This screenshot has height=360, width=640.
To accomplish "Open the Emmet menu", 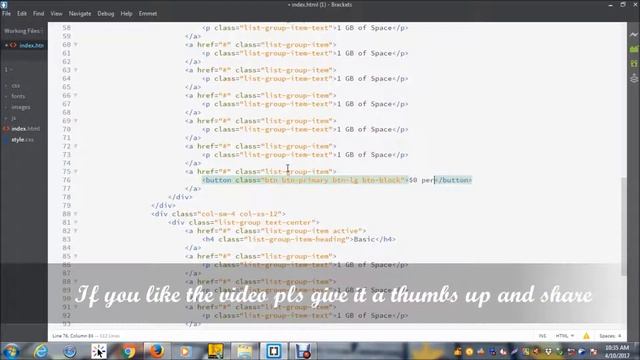I will click(x=148, y=13).
